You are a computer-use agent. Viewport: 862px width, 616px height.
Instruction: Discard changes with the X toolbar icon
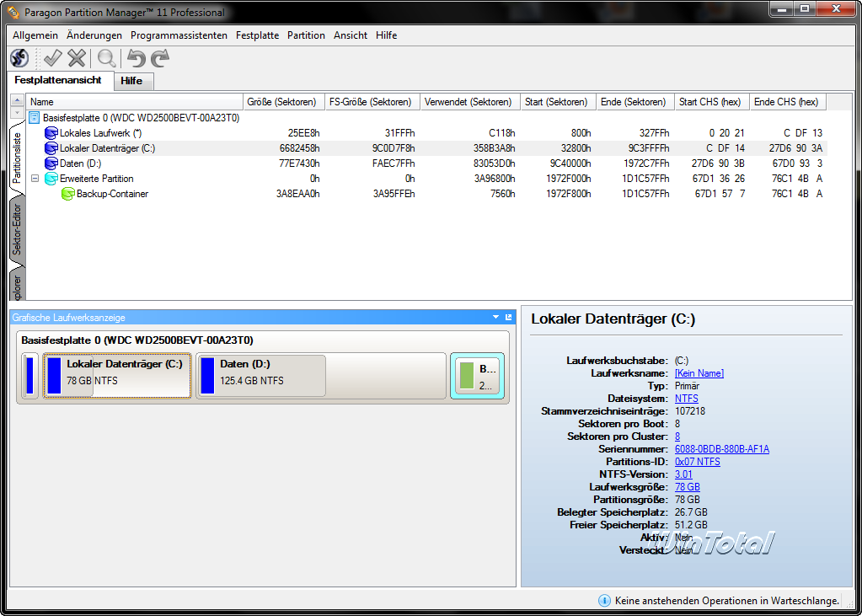tap(77, 58)
